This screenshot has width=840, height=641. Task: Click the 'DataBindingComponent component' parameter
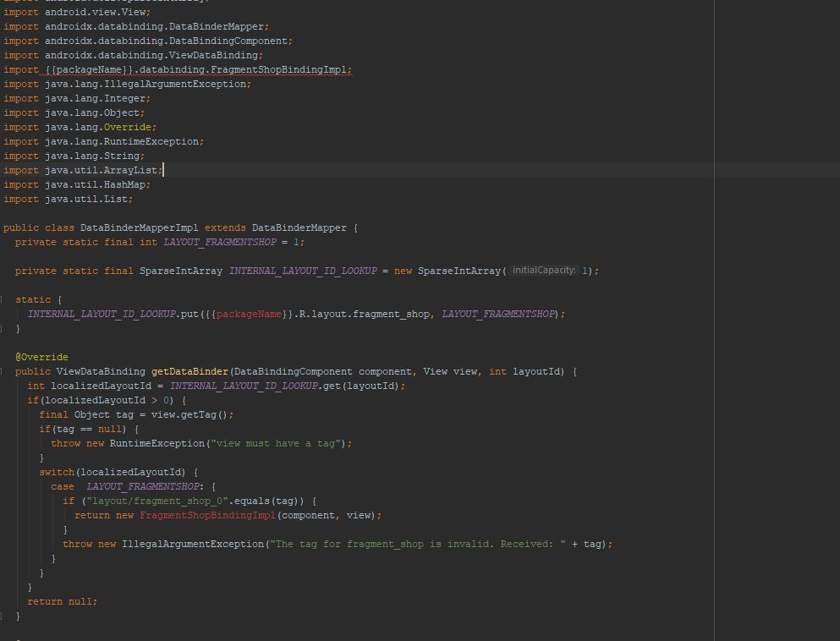[x=322, y=371]
